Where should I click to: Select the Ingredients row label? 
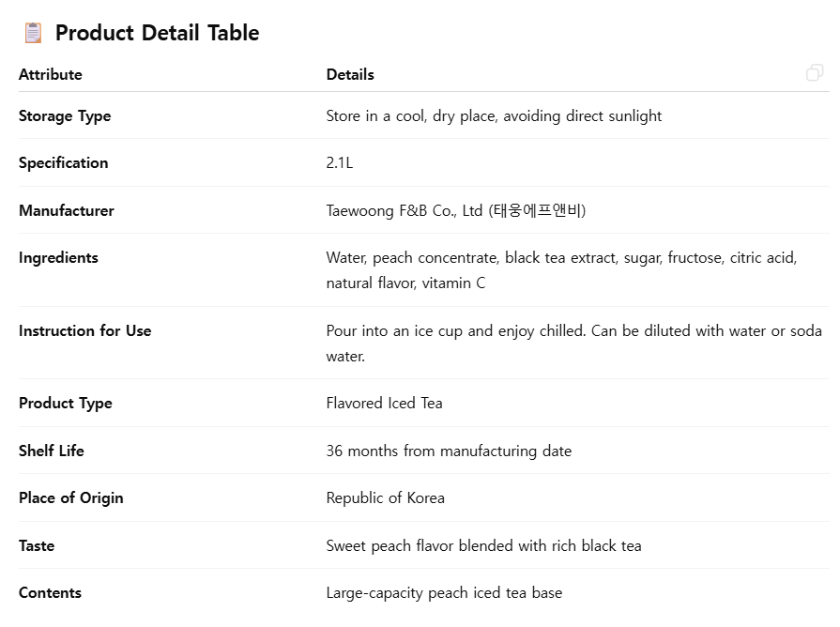58,257
